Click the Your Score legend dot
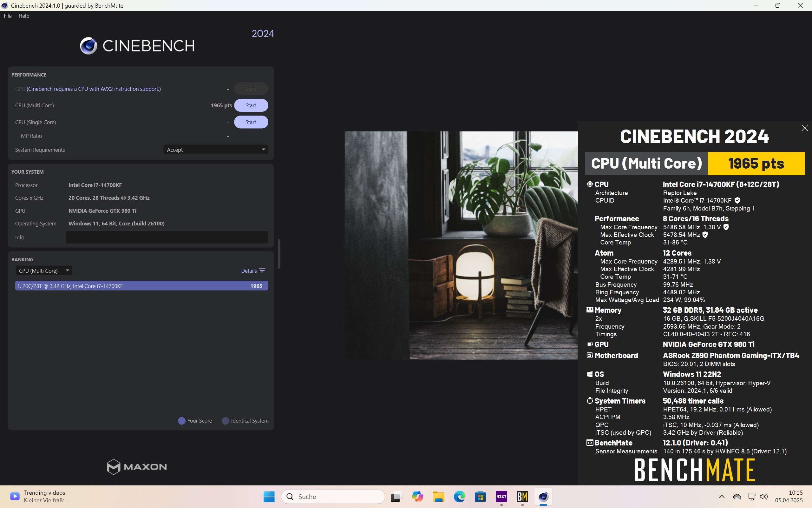Screen dimensions: 812x508 pyautogui.click(x=181, y=421)
